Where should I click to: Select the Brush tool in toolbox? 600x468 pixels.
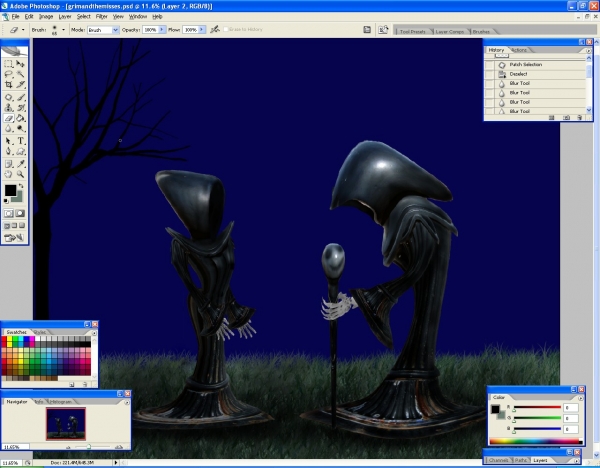click(20, 98)
